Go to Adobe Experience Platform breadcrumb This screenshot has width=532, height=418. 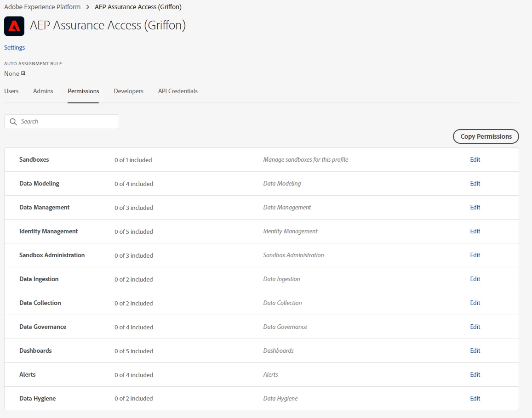(x=42, y=7)
